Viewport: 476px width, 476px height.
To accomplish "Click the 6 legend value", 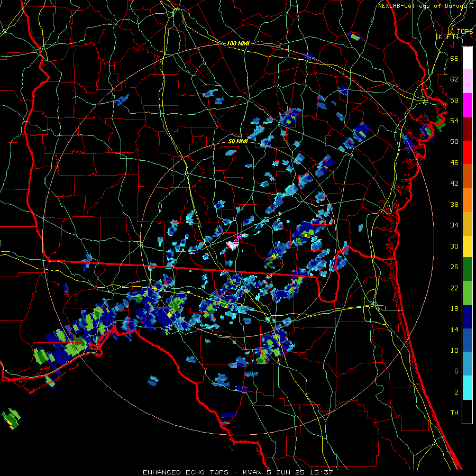I will (456, 371).
